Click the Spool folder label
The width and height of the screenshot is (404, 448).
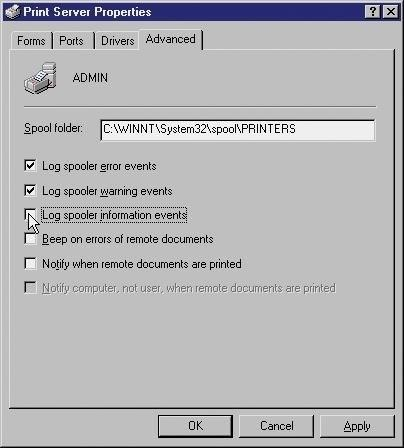[53, 128]
